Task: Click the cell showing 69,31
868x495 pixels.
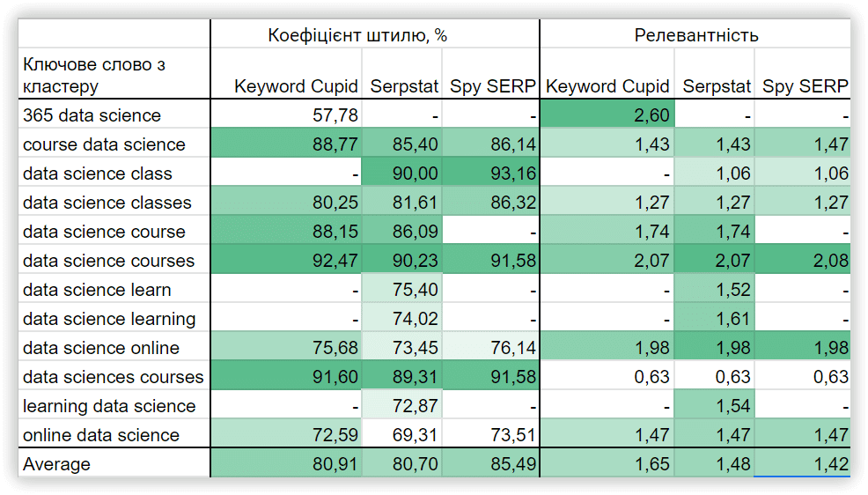Action: click(401, 434)
